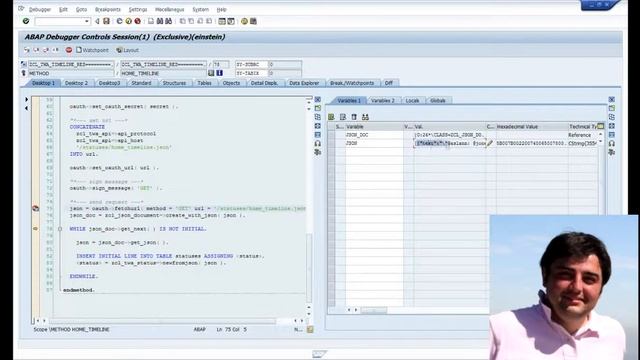Click the Help question mark icon
The image size is (640, 360).
click(x=244, y=21)
